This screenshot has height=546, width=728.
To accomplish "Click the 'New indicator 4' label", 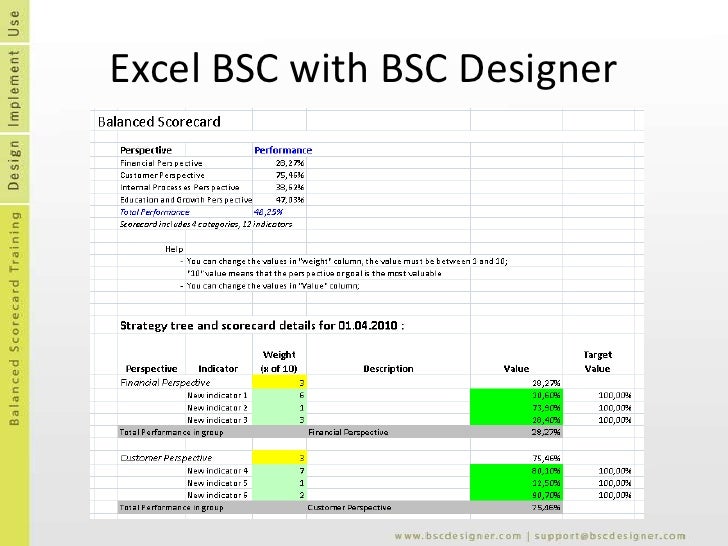I will click(x=217, y=471).
